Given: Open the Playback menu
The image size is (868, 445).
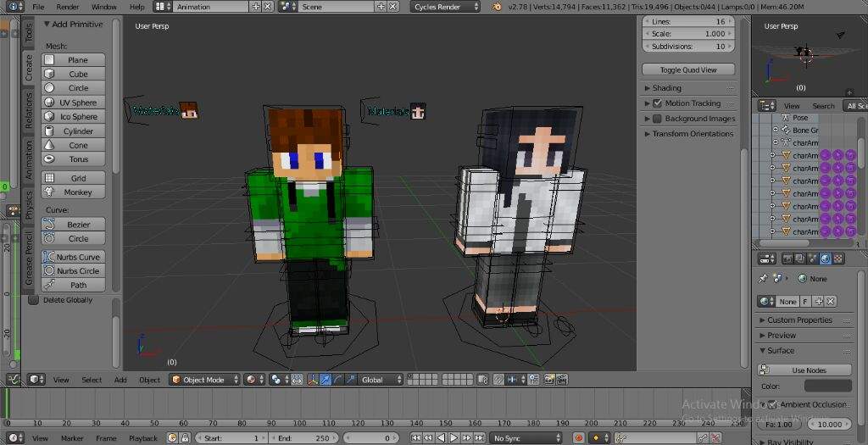Looking at the screenshot, I should point(142,438).
